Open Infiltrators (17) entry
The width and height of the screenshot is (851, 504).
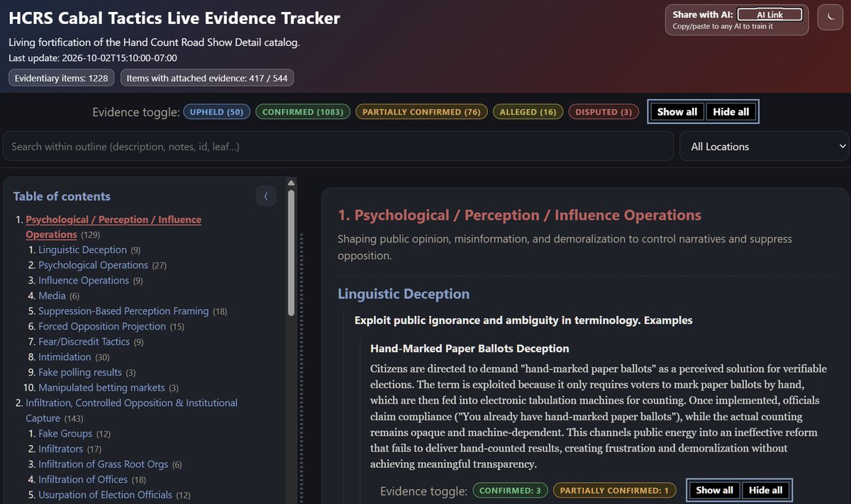(60, 449)
